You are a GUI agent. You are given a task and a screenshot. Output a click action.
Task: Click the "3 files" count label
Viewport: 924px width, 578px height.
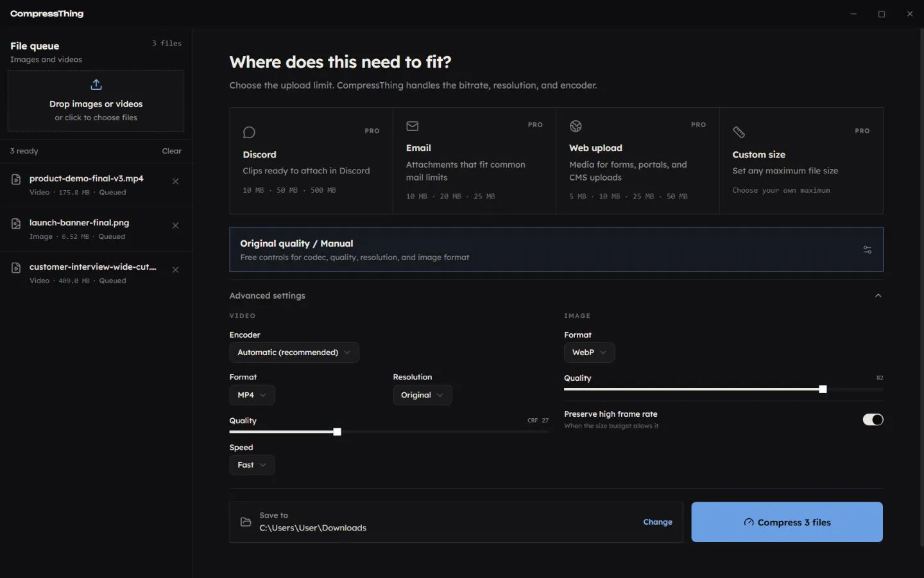[x=167, y=43]
